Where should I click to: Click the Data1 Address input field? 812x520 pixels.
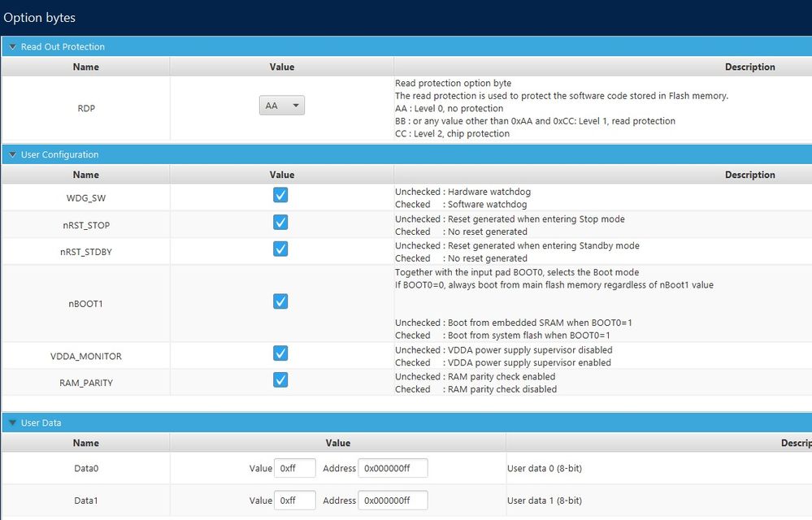393,500
